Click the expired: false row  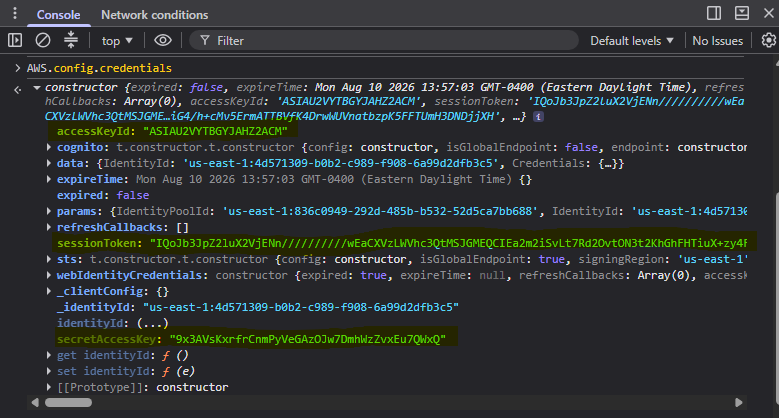pos(103,195)
